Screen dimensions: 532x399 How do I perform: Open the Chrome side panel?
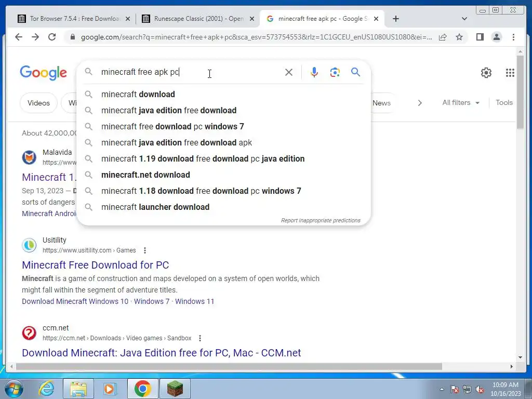tap(480, 37)
